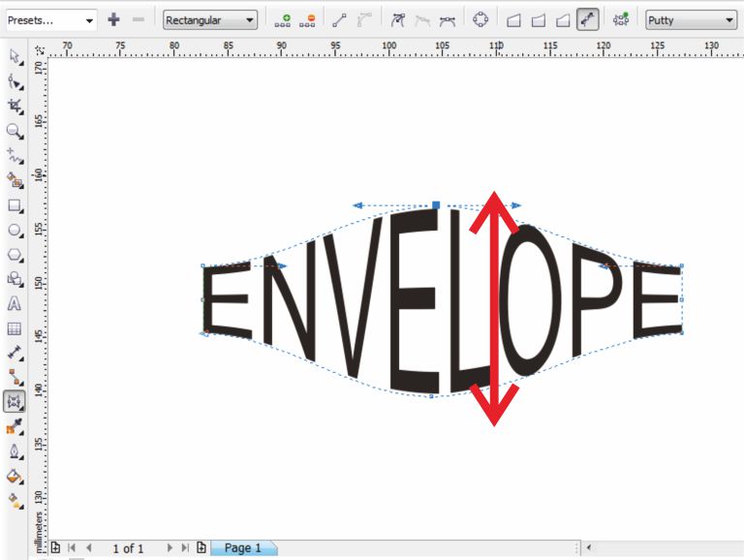Select the Smart fill tool

(15, 180)
